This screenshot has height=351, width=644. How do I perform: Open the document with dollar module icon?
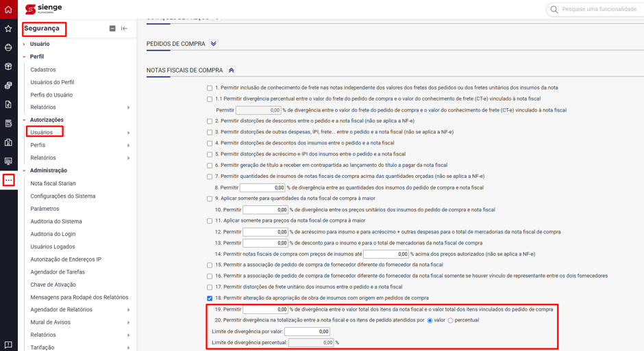[x=8, y=105]
